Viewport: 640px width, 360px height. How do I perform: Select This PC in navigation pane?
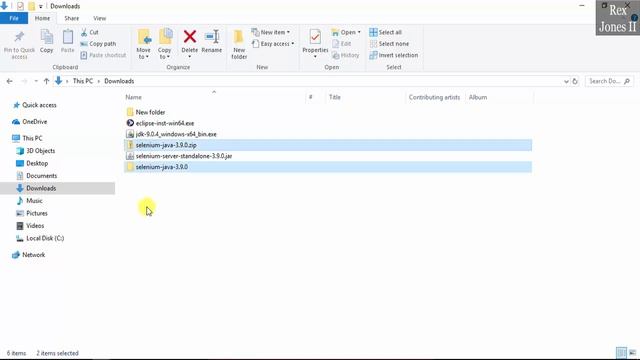point(32,138)
